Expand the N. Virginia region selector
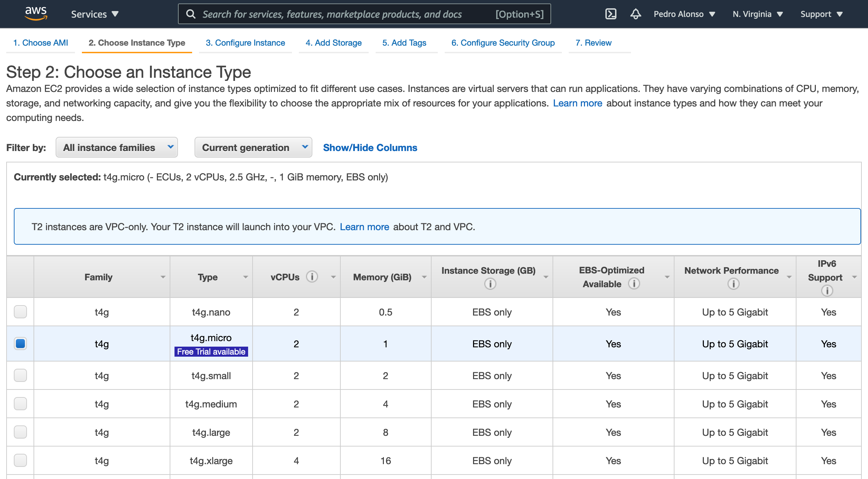868x479 pixels. tap(757, 14)
